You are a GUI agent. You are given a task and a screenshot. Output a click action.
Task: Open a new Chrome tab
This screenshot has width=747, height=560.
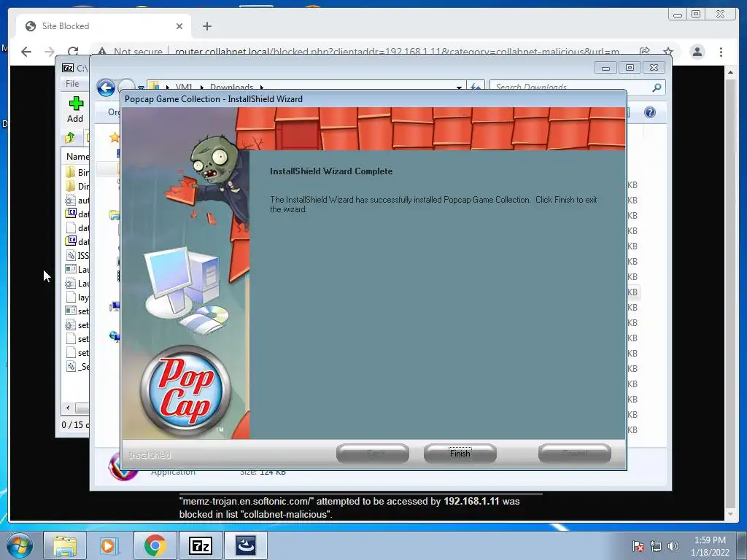(x=206, y=26)
